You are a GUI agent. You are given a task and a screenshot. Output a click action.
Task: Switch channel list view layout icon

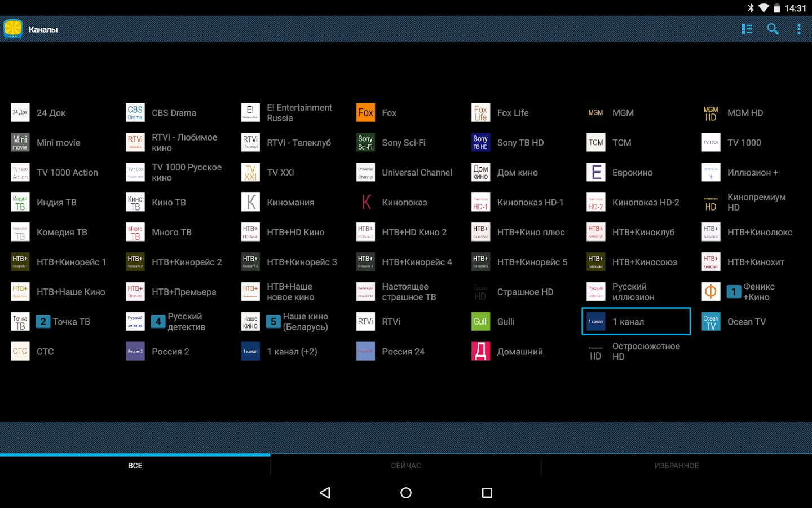747,29
